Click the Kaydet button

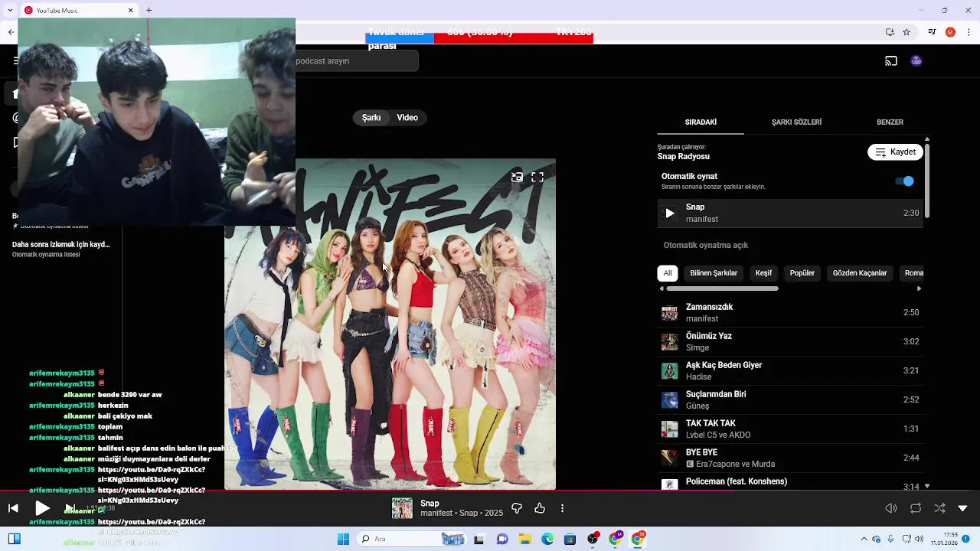coord(895,152)
